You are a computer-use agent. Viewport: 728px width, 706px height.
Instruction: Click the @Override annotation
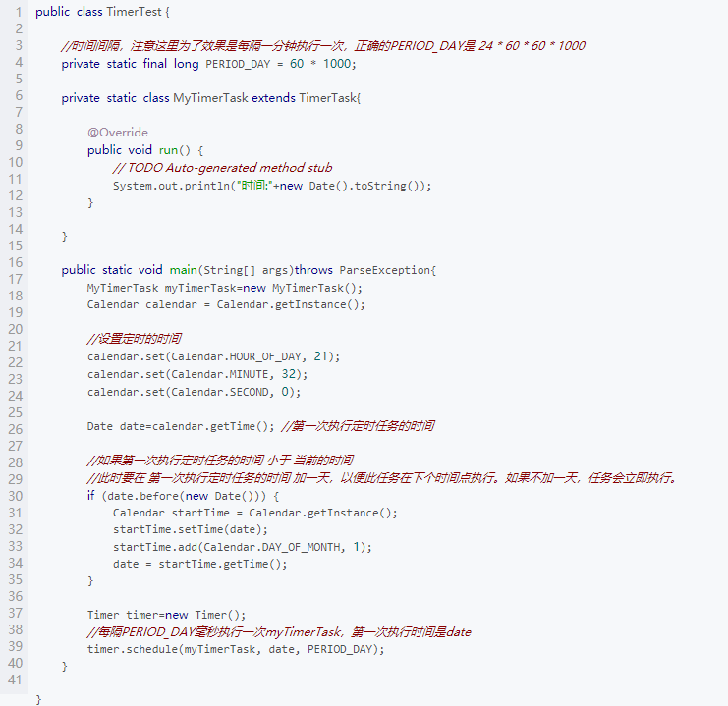[x=117, y=133]
